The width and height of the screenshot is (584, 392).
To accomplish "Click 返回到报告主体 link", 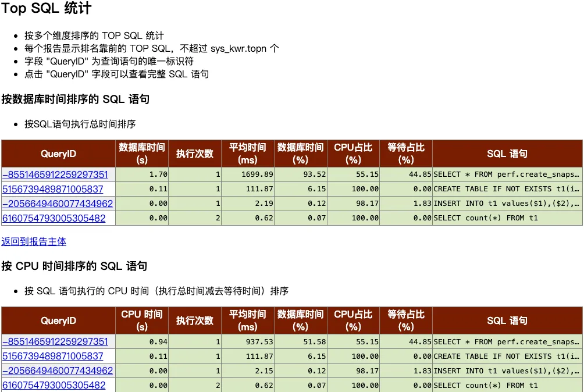I will tap(33, 241).
